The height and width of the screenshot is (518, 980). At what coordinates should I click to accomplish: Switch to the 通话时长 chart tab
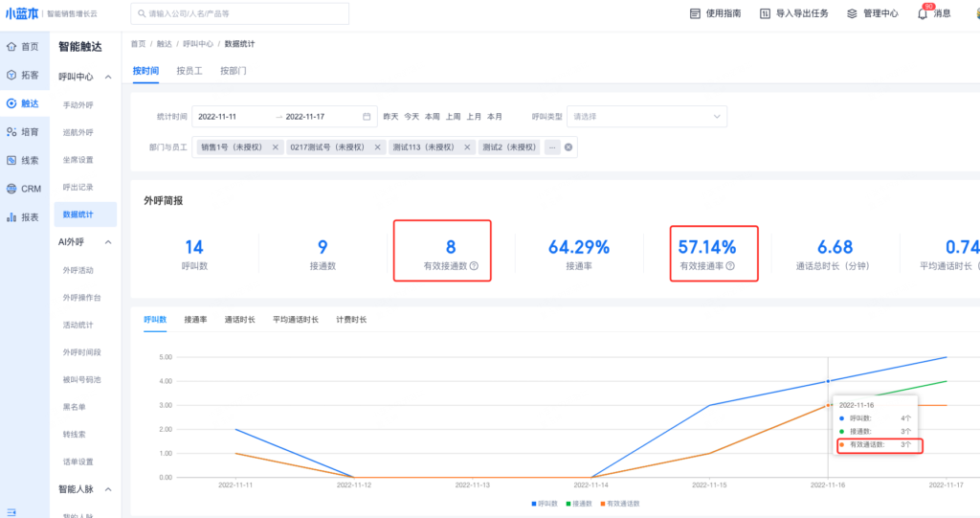tap(239, 319)
